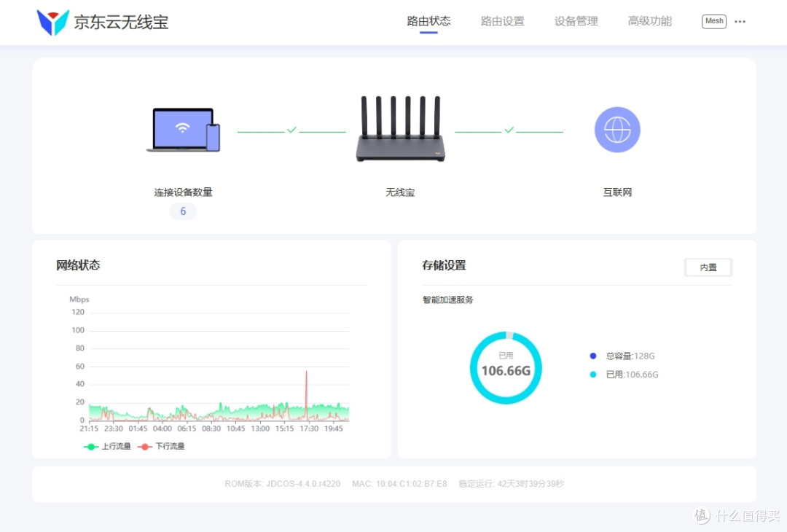Toggle the 下行流量 legend entry

click(x=161, y=446)
